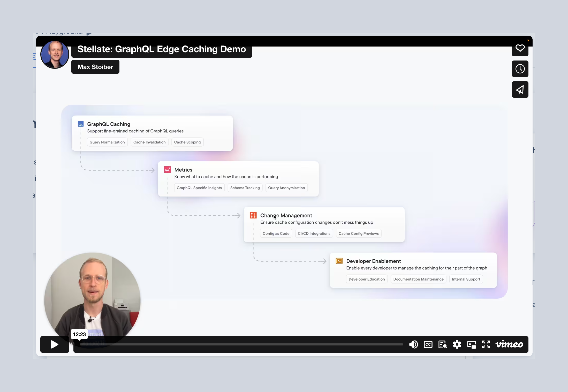This screenshot has width=568, height=392.
Task: Click the Change Management orange icon
Action: 253,215
